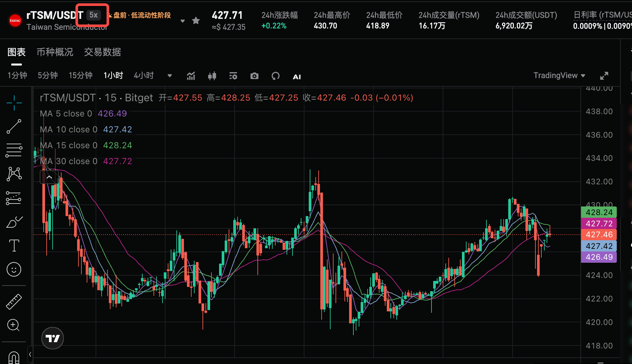Select the crosshair cursor tool
Viewport: 632px width, 364px height.
click(14, 103)
